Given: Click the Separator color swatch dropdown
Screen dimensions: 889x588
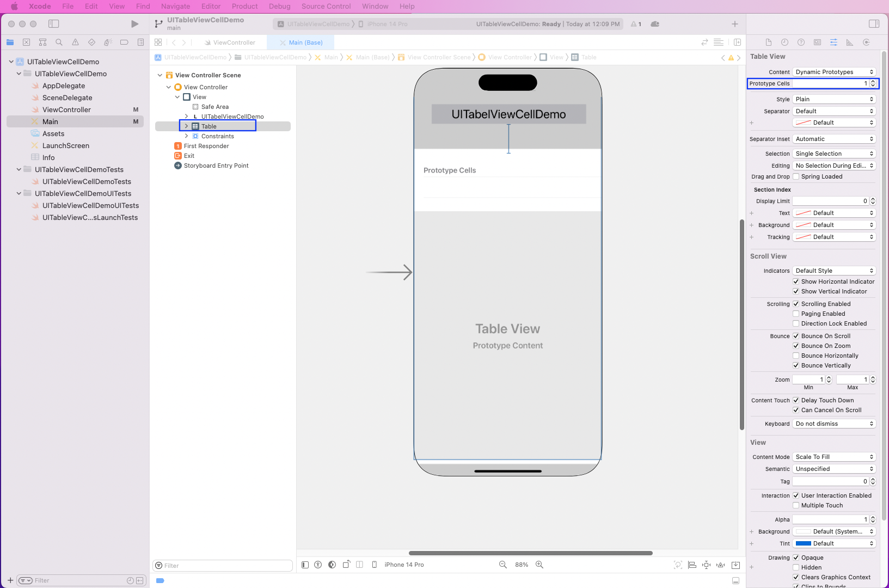Looking at the screenshot, I should click(834, 122).
